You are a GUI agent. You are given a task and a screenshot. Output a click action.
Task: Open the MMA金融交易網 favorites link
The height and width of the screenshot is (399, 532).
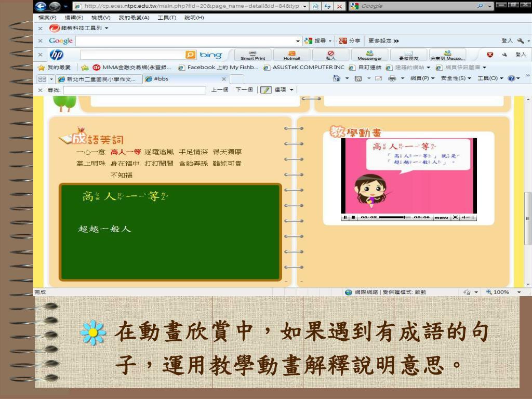(132, 68)
